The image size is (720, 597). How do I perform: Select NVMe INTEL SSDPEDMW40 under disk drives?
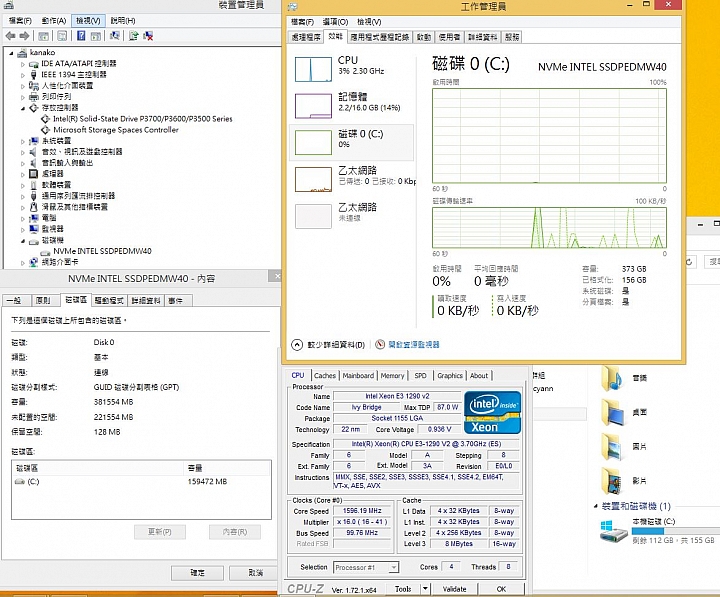point(102,251)
